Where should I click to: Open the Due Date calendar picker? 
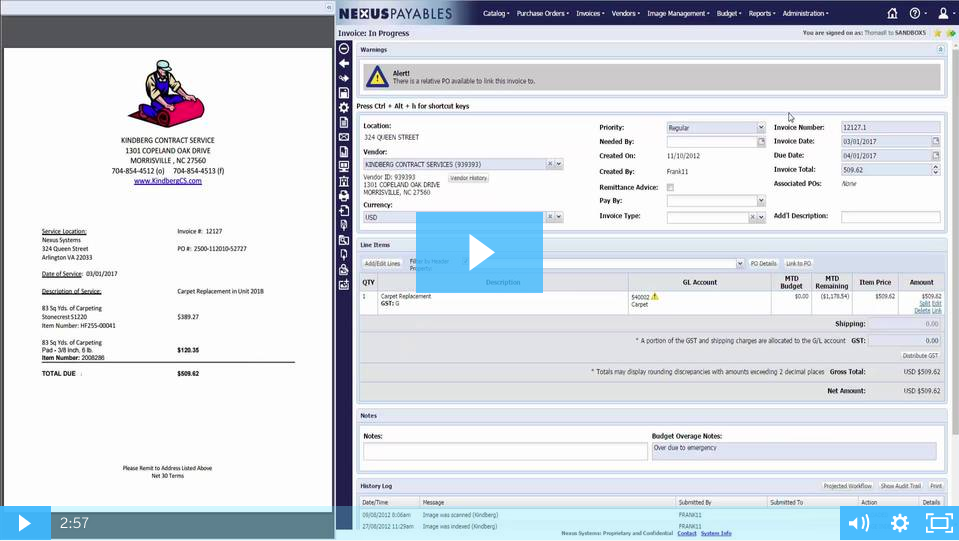[x=936, y=155]
